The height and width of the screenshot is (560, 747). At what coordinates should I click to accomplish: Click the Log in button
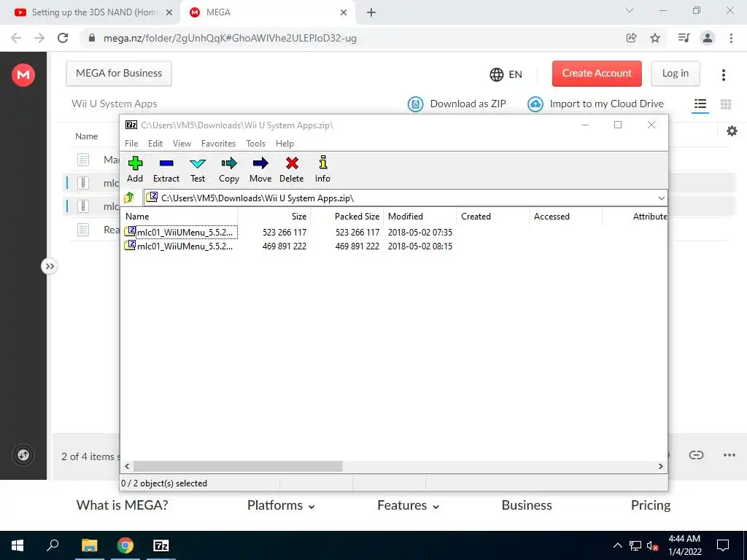coord(675,74)
